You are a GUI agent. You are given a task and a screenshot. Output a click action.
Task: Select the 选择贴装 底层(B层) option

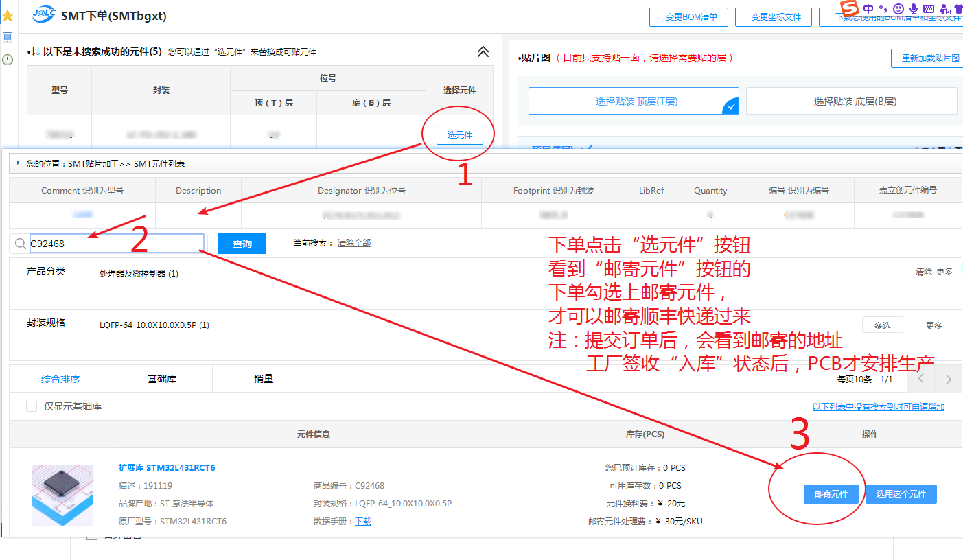coord(851,101)
